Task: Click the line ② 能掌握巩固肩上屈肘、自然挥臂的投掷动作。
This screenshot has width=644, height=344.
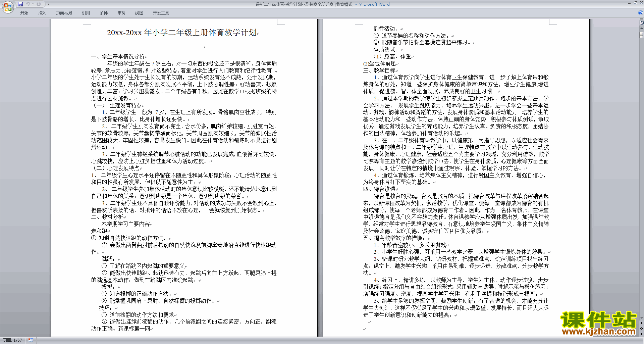Action: [159, 301]
